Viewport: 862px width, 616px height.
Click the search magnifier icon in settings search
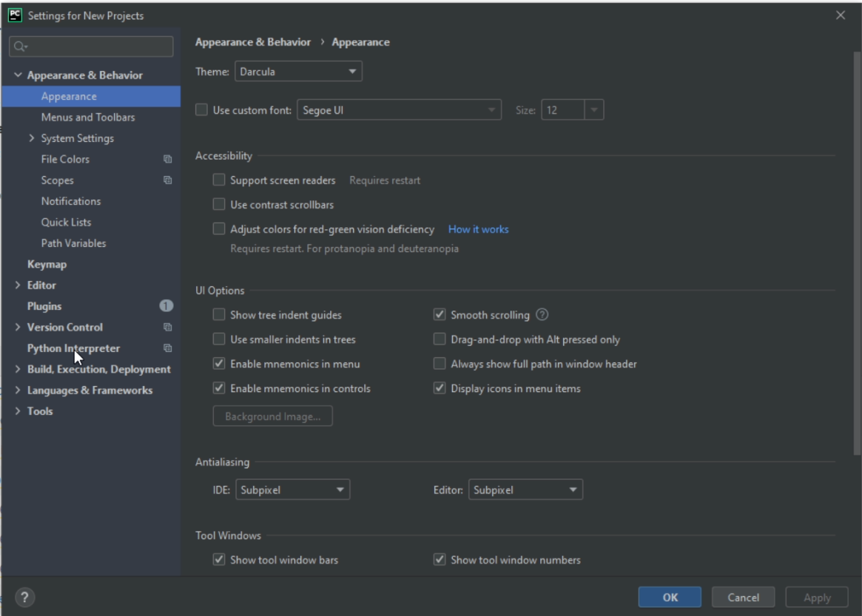pyautogui.click(x=20, y=47)
